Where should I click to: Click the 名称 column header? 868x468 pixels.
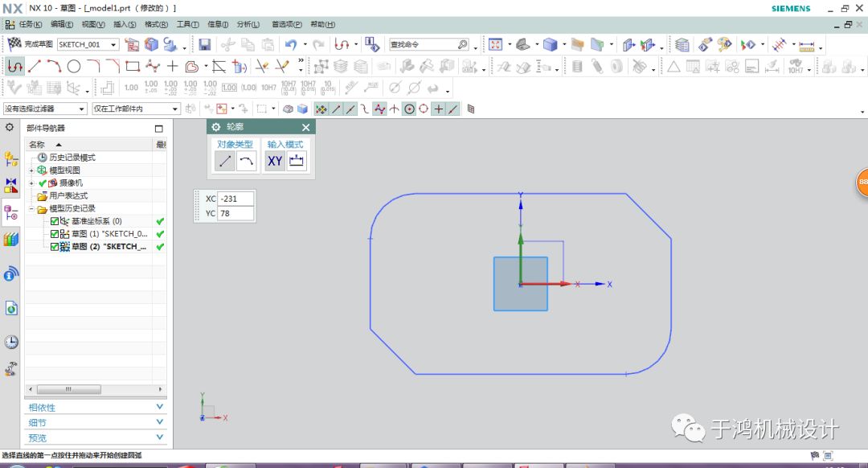tap(90, 145)
